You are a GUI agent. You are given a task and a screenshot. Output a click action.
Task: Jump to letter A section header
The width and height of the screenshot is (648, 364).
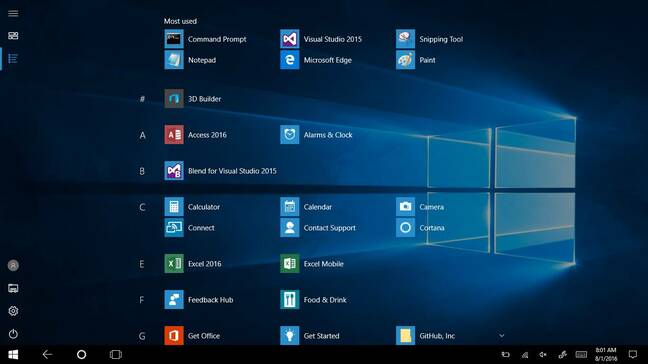(142, 135)
